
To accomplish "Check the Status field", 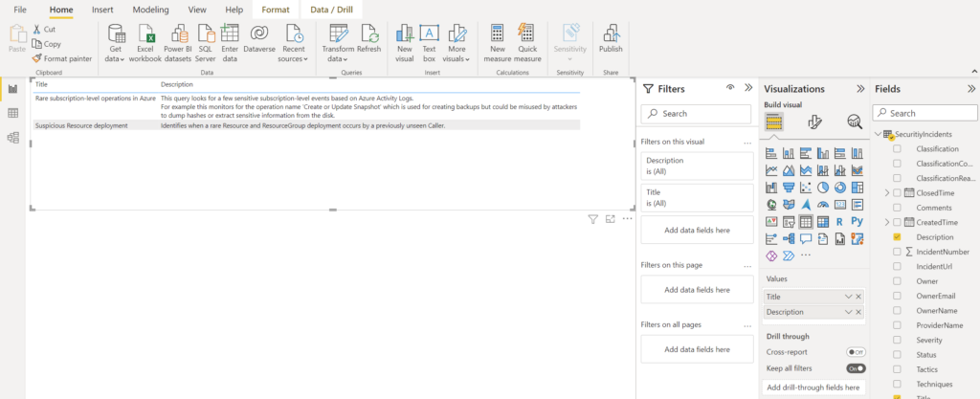I will click(x=897, y=355).
